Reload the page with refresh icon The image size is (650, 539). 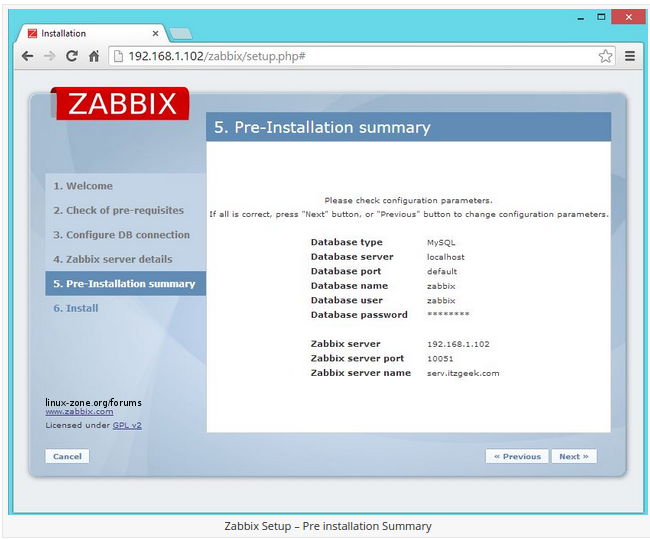click(x=71, y=56)
